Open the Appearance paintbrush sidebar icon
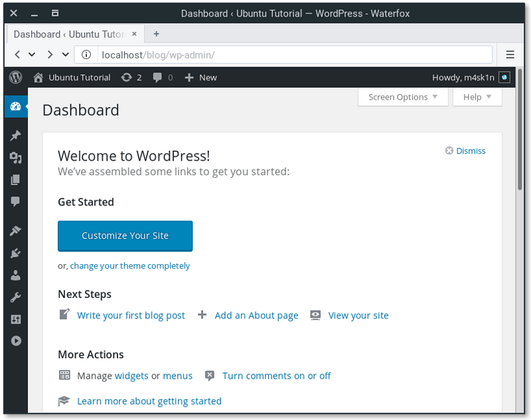Screen dimensions: 531x420 [x=15, y=231]
